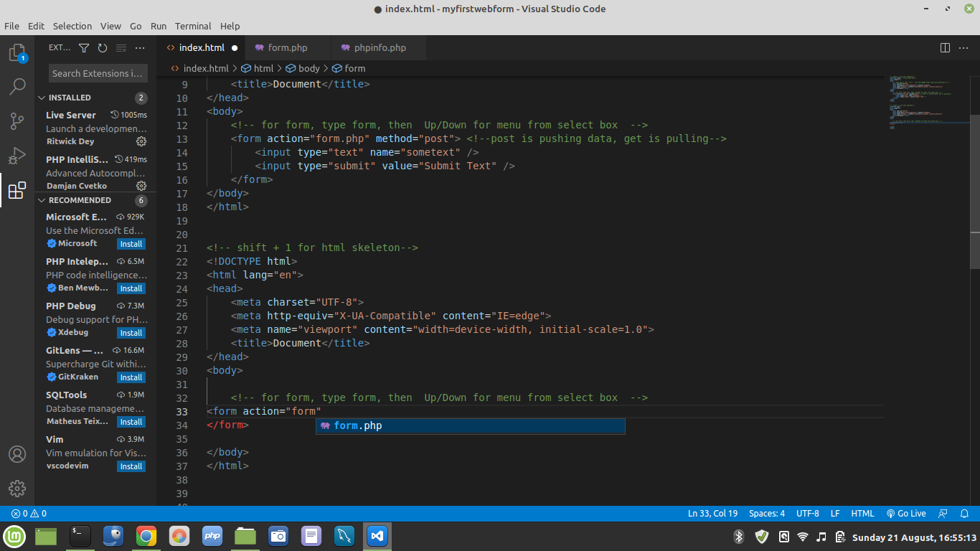Select form.php autocomplete suggestion
Viewport: 980px width, 551px height.
click(470, 426)
